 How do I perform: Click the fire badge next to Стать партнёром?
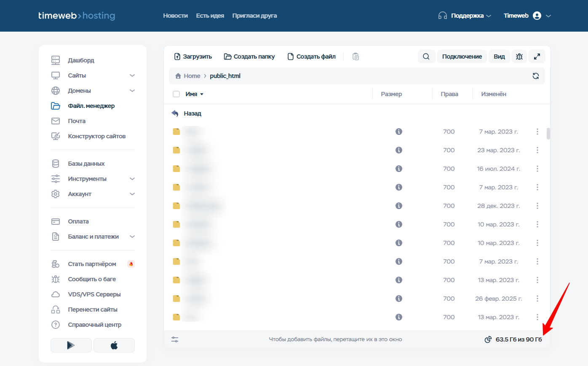(131, 264)
